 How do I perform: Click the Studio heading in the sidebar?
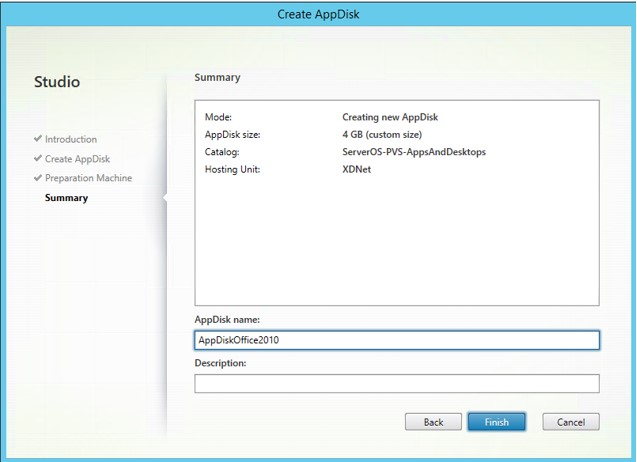tap(57, 81)
